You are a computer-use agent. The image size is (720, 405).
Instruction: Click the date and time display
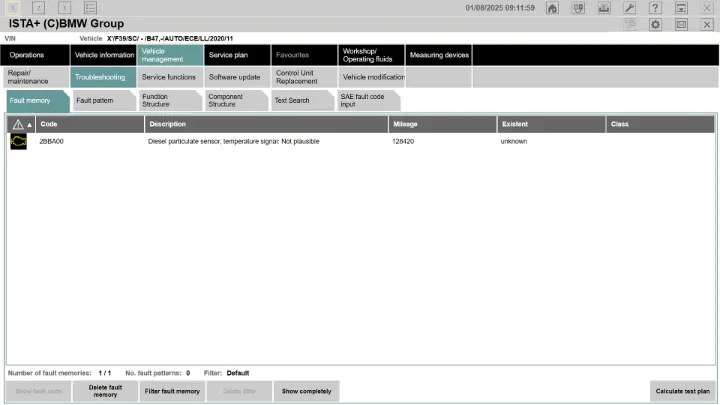point(500,8)
